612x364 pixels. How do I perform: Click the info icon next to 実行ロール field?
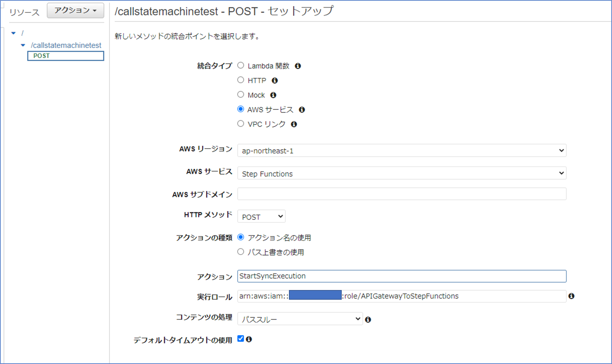(571, 296)
